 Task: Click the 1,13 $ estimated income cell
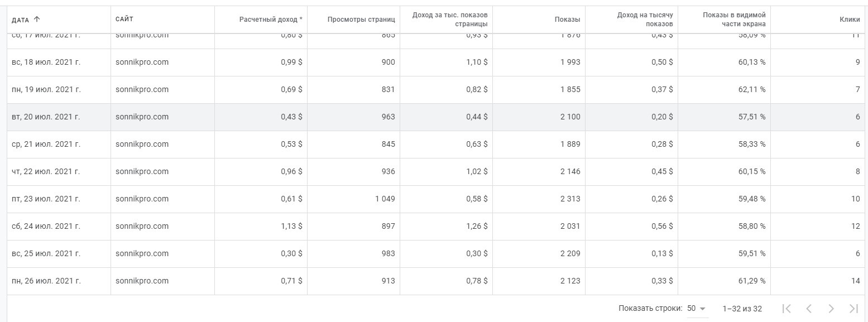tap(291, 227)
